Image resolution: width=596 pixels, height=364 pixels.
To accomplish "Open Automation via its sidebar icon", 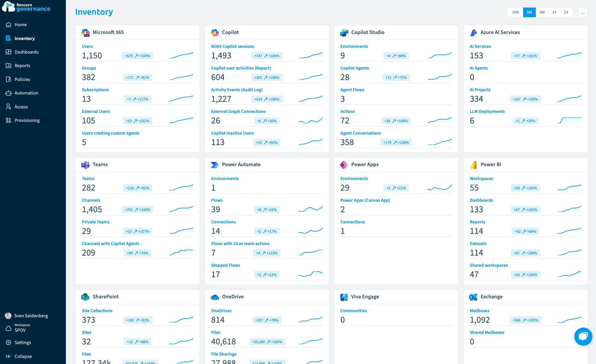I will point(8,93).
